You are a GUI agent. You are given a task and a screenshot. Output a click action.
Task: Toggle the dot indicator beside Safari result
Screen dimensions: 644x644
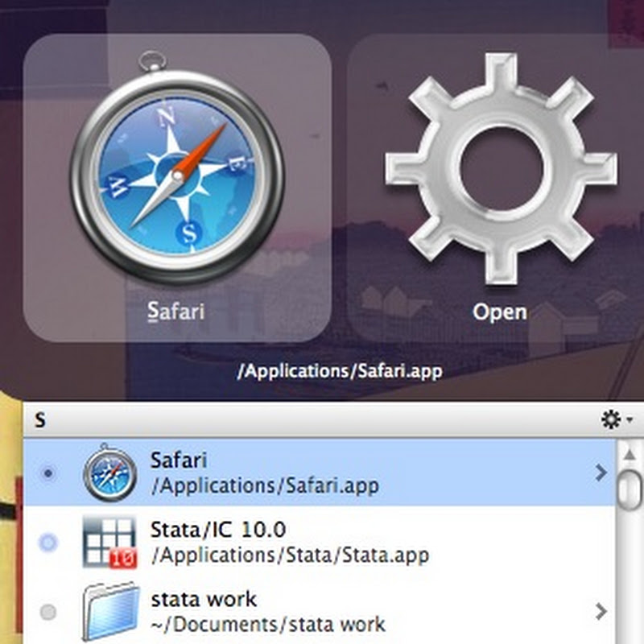point(48,474)
